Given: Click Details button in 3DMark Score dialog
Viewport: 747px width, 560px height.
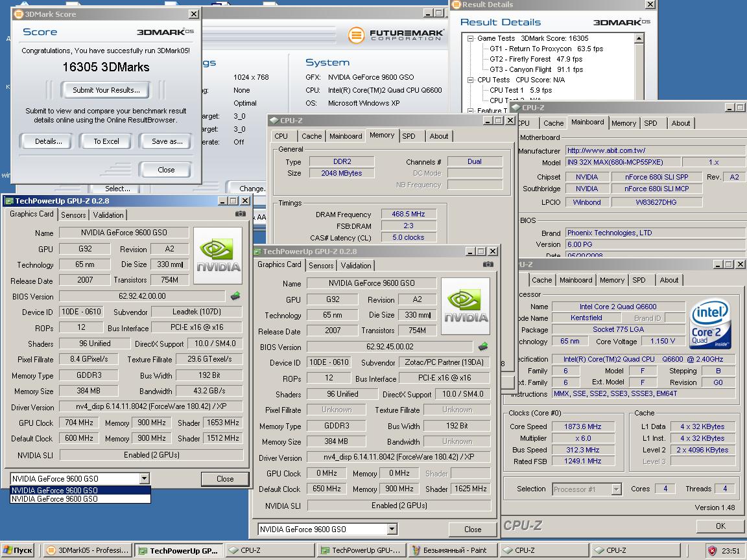Looking at the screenshot, I should [x=48, y=141].
